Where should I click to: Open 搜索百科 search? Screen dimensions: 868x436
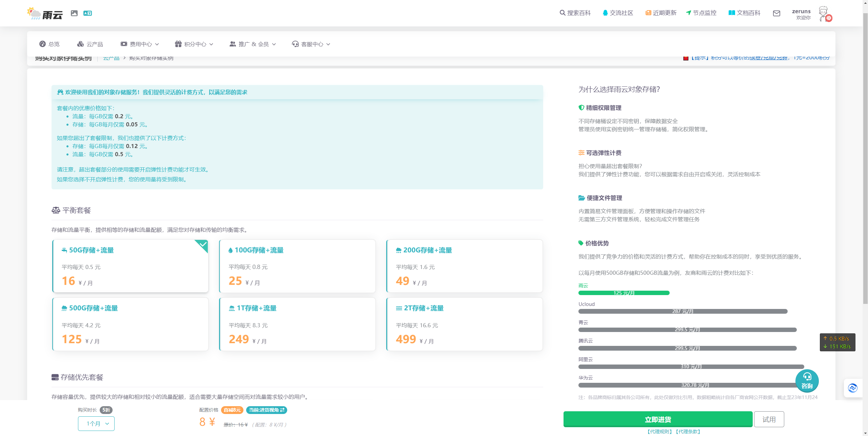point(575,13)
